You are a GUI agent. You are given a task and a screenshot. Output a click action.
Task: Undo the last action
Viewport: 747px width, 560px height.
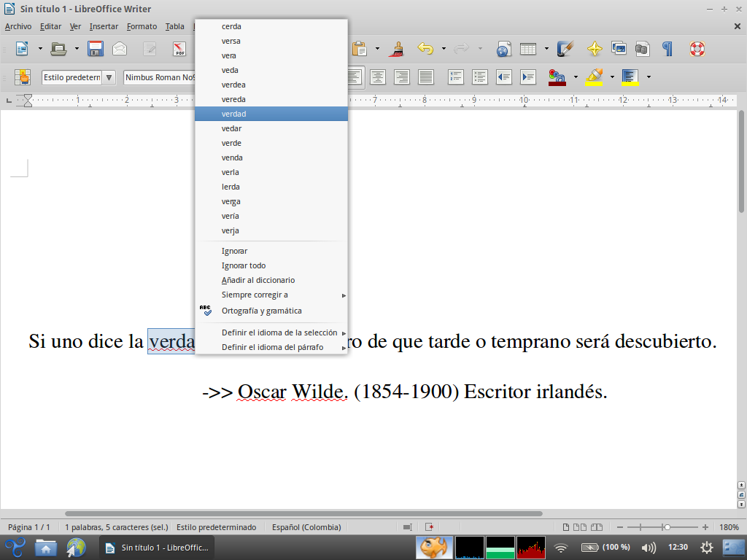click(x=425, y=49)
